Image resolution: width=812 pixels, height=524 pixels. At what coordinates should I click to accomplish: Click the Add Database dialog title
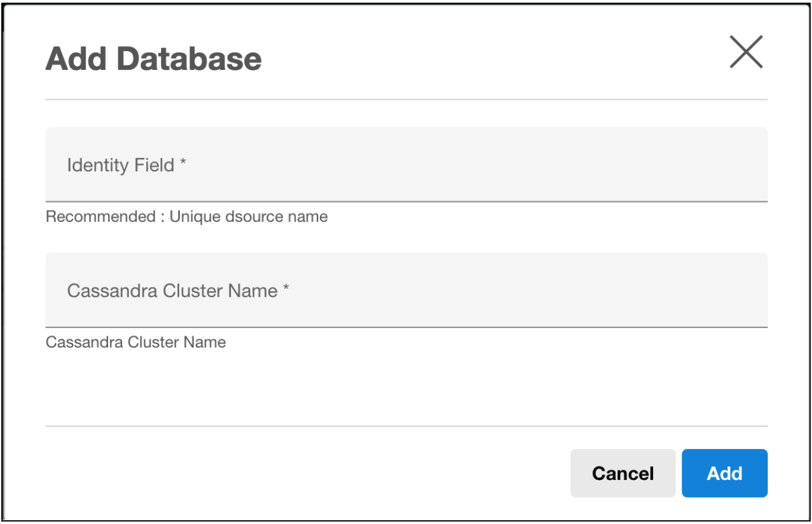[153, 59]
